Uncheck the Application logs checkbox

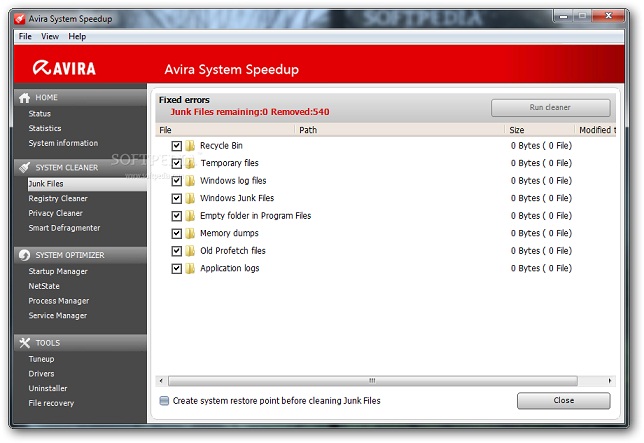(177, 269)
